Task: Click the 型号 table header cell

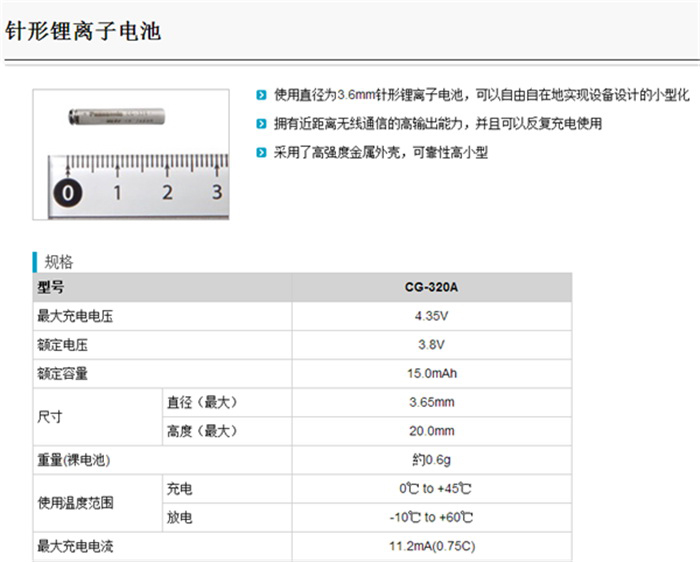Action: 50,288
